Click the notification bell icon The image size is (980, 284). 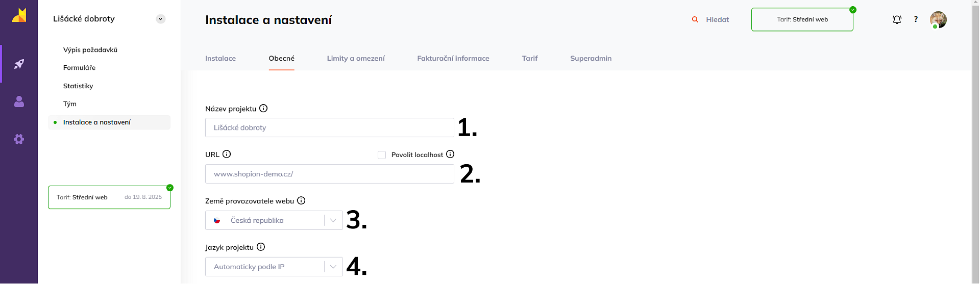897,19
